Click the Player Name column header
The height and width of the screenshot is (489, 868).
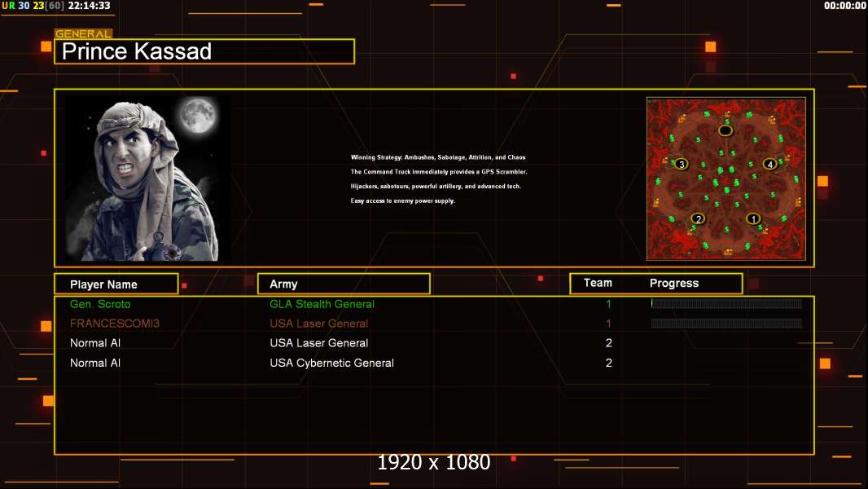116,284
